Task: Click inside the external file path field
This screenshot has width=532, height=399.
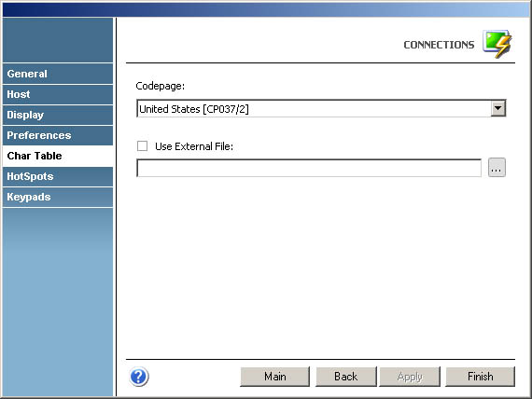Action: click(309, 168)
